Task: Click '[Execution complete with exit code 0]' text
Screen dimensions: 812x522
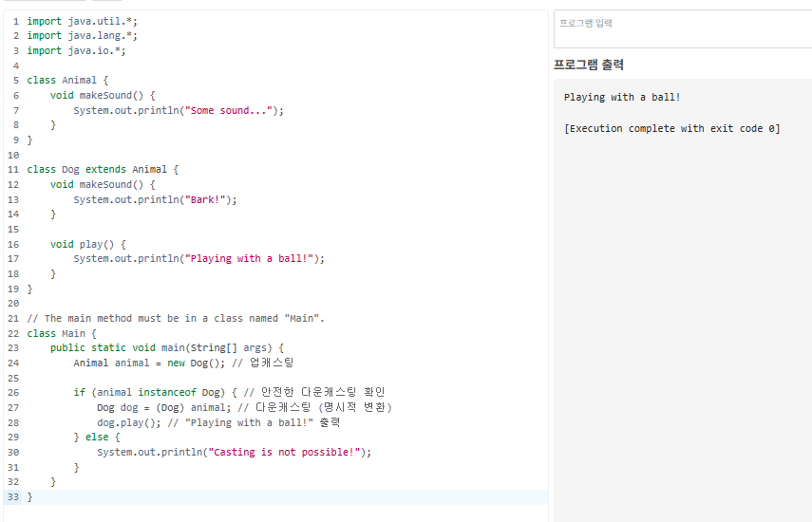Action: point(672,129)
